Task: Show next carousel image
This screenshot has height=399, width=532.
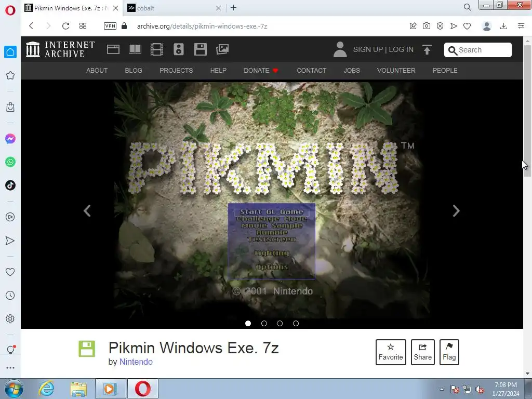Action: point(456,211)
